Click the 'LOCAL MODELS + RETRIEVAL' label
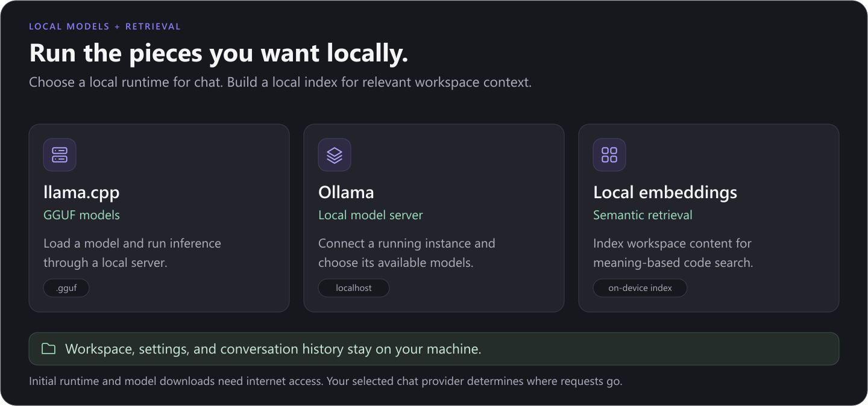Image resolution: width=868 pixels, height=406 pixels. 105,27
